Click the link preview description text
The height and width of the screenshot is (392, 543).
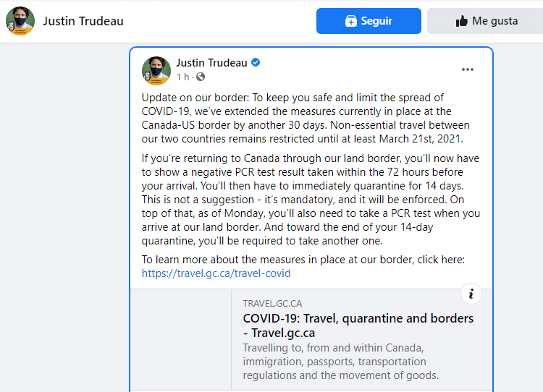341,361
